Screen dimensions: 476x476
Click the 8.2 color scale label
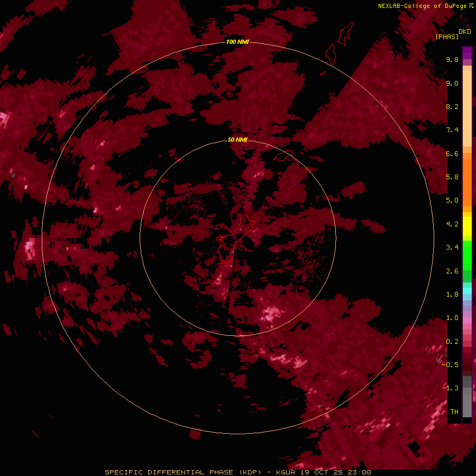pyautogui.click(x=452, y=106)
